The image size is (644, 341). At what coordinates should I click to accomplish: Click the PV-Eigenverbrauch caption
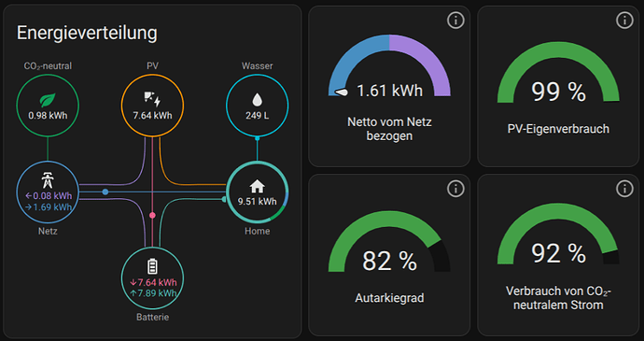558,129
